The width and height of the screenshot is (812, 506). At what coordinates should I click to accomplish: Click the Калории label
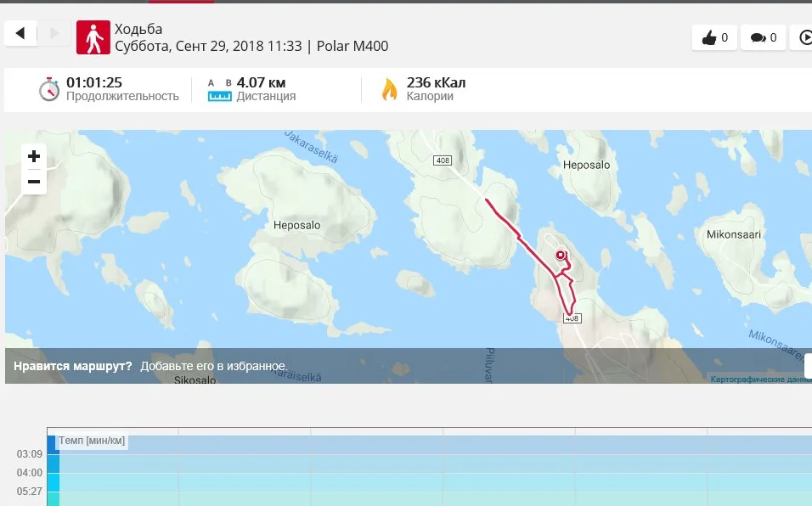point(430,96)
